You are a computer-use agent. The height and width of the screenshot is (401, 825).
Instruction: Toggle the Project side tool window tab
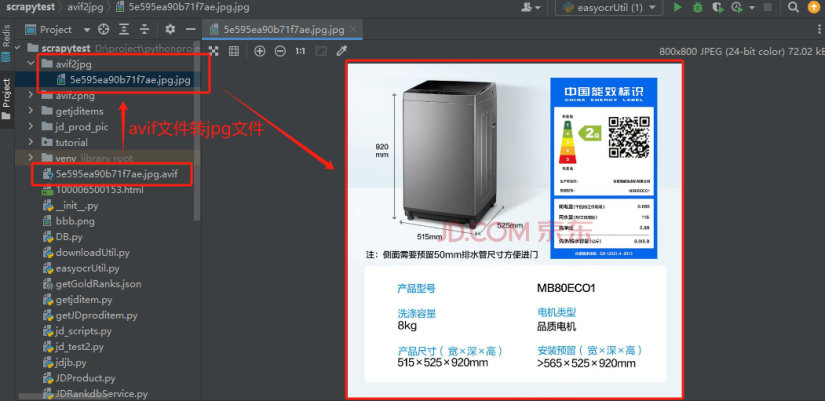pyautogui.click(x=6, y=98)
